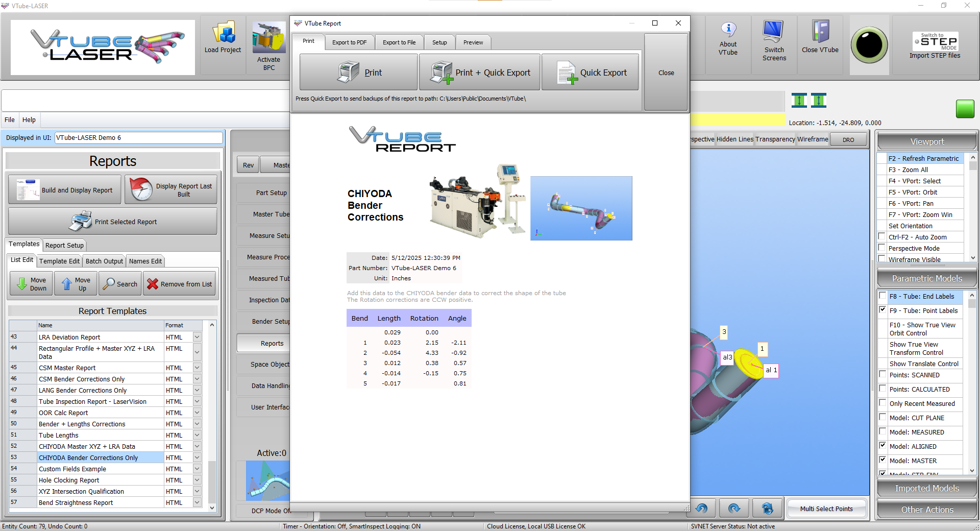Image resolution: width=980 pixels, height=531 pixels.
Task: Click the refresh icon next to Multi Select Points
Action: pos(767,509)
